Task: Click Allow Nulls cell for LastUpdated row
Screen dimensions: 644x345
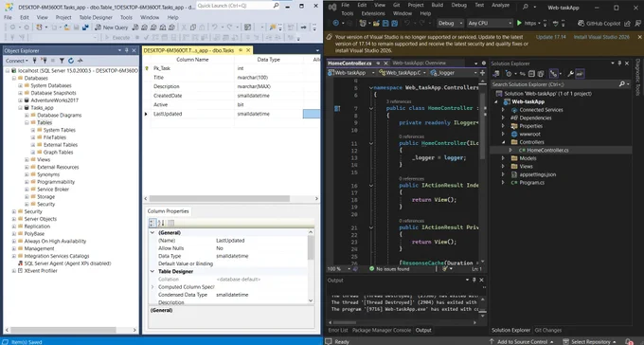Action: [312, 114]
